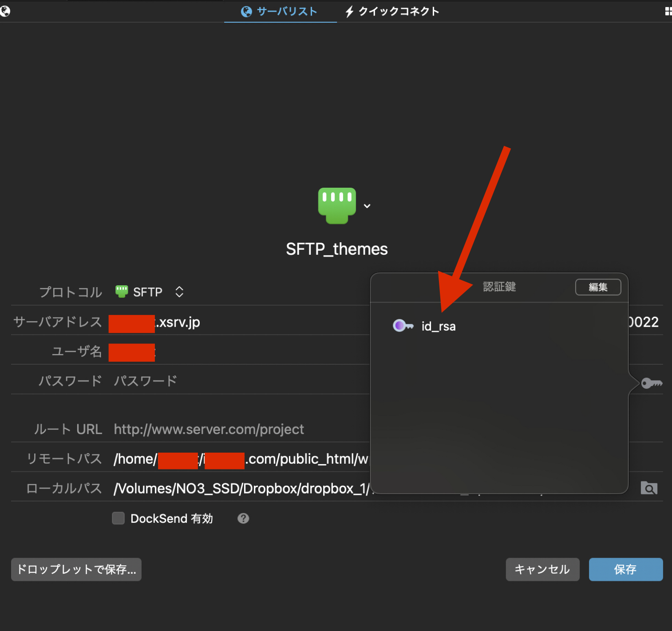Switch to the クイックコネクト tab

[x=392, y=12]
